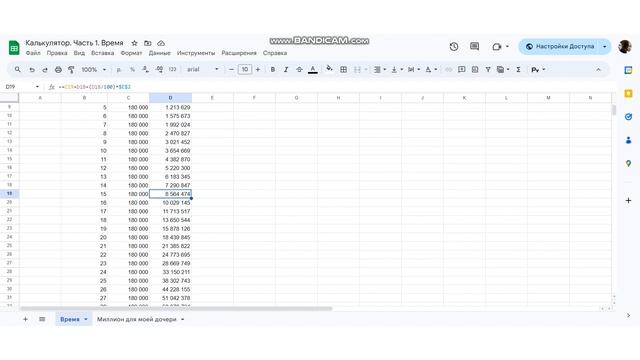Start a Meet call with the camera icon
Screen dimensions: 640x360
tap(497, 47)
